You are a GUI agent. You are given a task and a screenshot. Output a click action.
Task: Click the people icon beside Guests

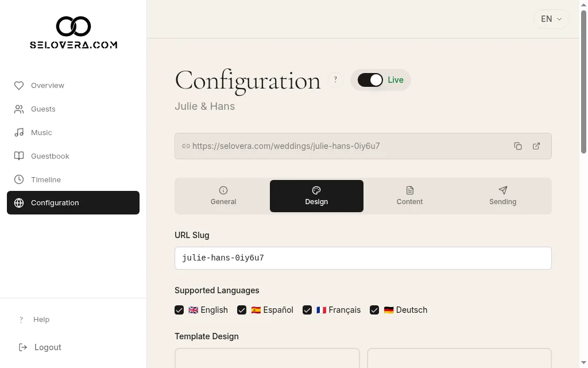pos(19,109)
